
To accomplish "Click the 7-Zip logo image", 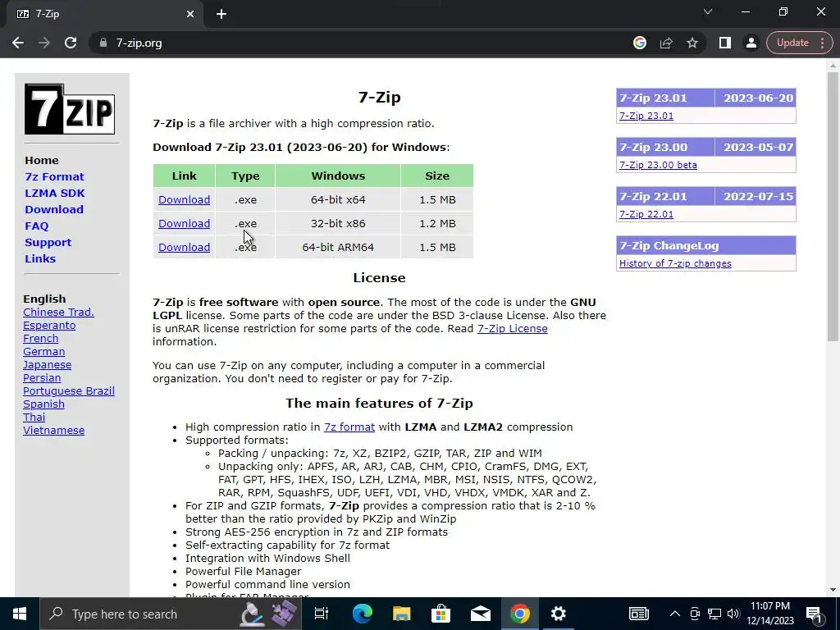I will [70, 109].
